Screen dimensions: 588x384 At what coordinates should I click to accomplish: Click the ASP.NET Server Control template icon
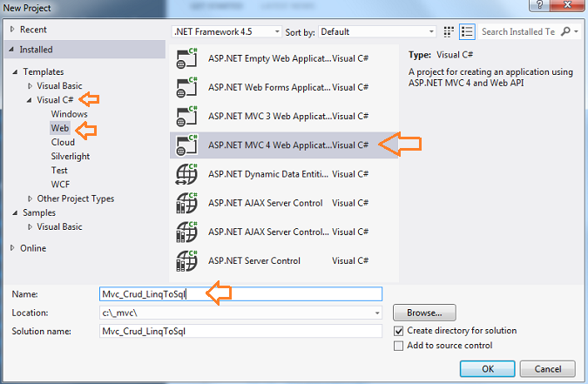[x=186, y=260]
